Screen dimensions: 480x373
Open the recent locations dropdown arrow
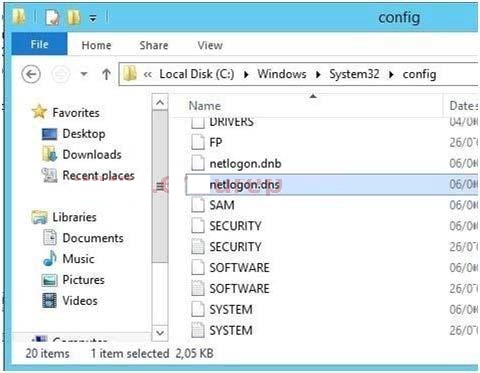(84, 74)
